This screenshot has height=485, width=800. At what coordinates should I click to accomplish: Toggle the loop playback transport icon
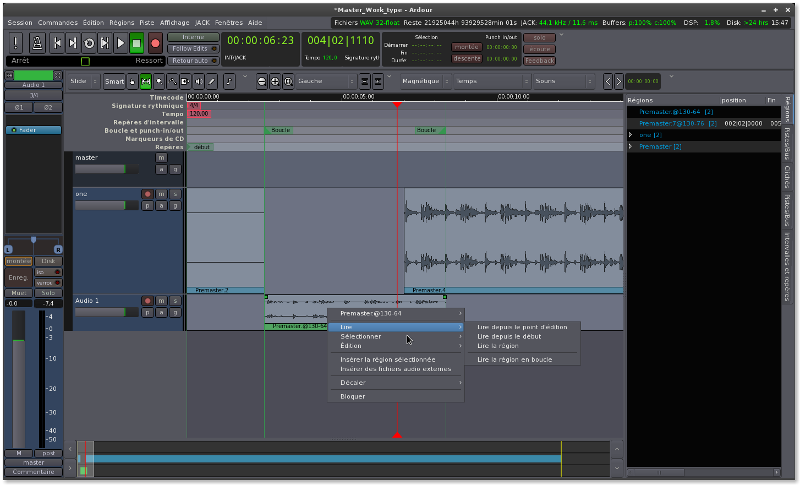pos(89,43)
